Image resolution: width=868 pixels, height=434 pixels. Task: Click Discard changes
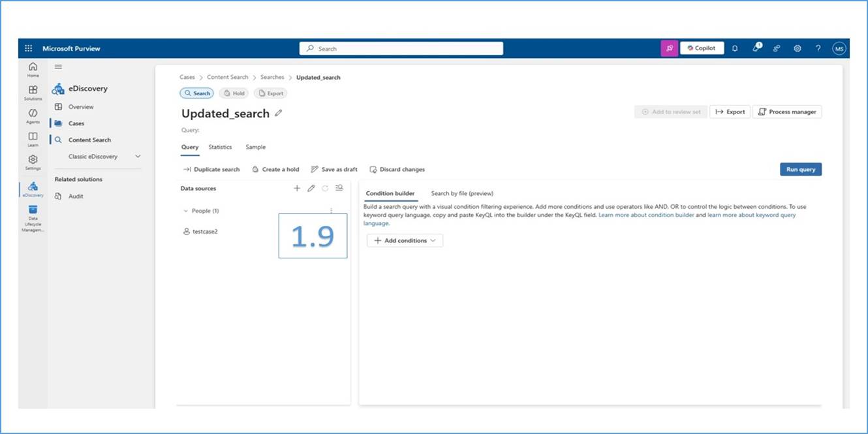(x=397, y=170)
